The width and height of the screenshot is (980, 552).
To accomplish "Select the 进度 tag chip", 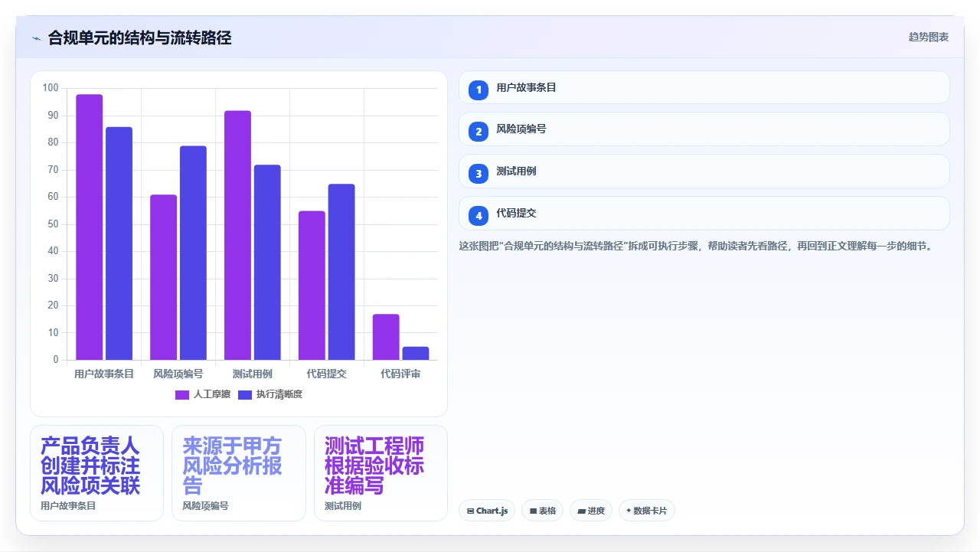I will [x=591, y=511].
